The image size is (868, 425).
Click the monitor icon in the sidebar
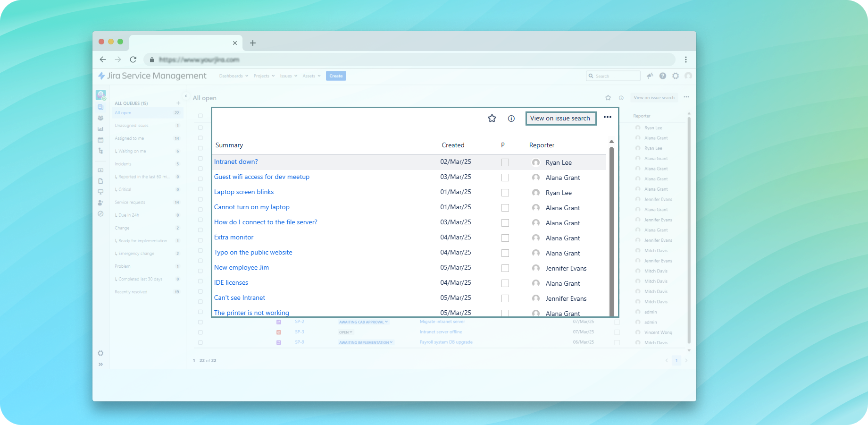click(x=100, y=192)
